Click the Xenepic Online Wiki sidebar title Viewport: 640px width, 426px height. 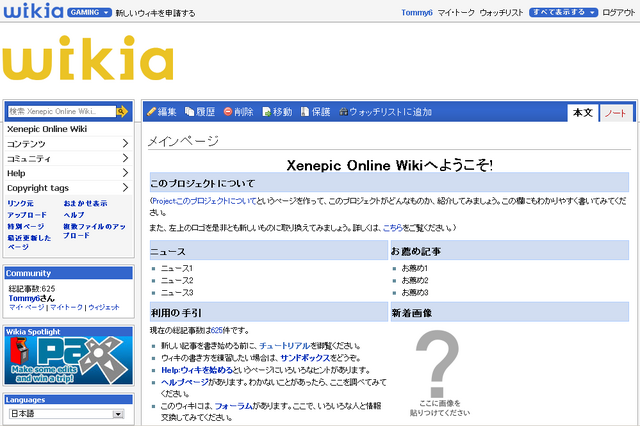(47, 129)
